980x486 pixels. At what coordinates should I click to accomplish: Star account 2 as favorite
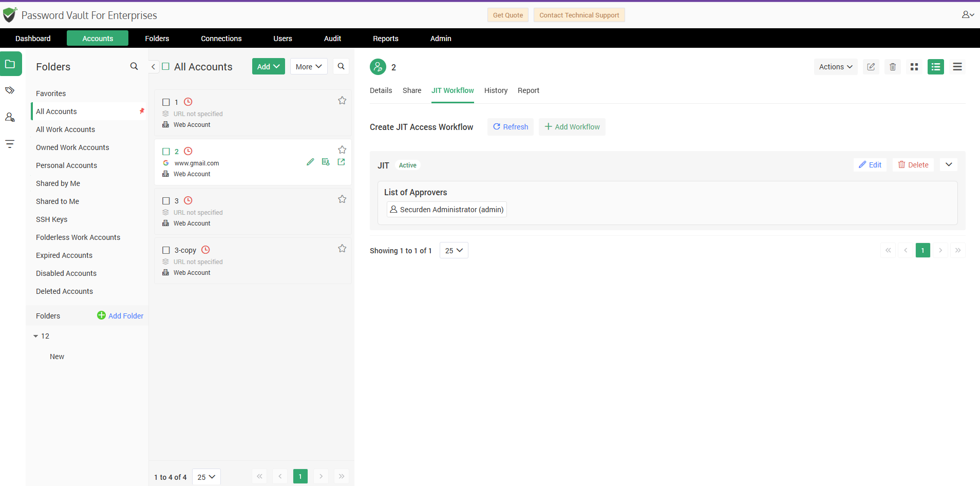point(342,150)
